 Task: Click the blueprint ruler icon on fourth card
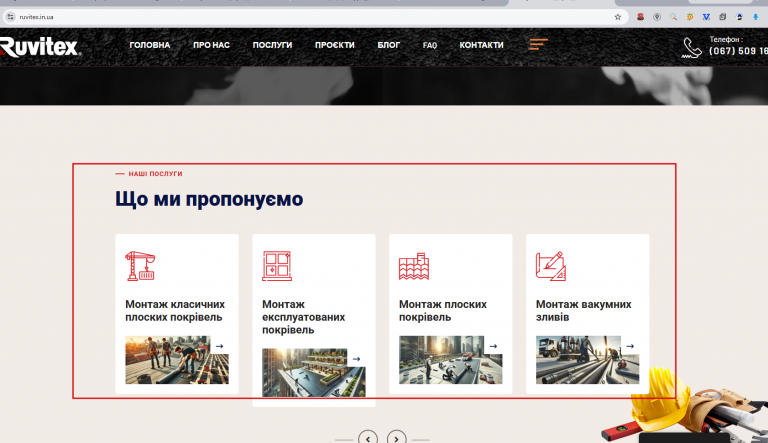551,266
